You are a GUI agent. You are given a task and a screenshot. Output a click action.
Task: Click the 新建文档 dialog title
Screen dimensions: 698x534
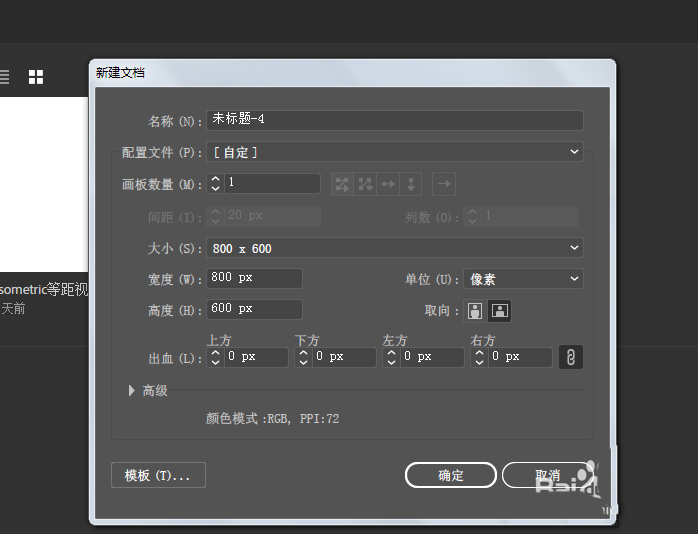coord(120,73)
